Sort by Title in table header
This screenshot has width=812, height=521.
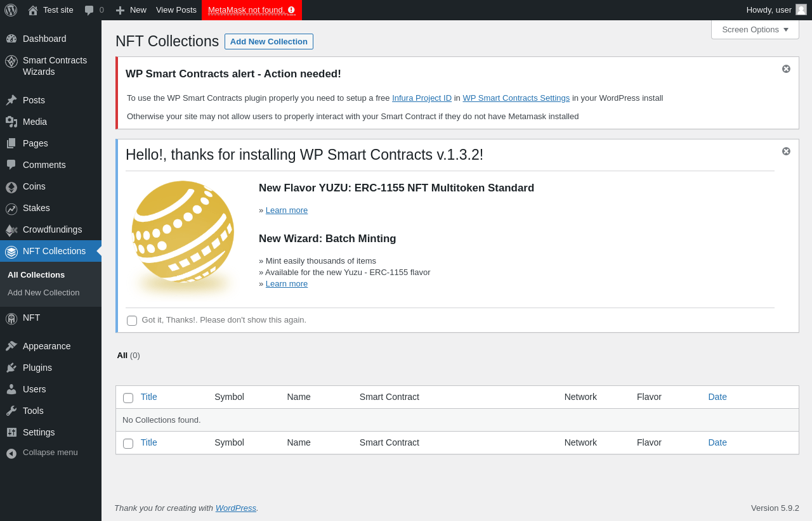click(x=149, y=397)
